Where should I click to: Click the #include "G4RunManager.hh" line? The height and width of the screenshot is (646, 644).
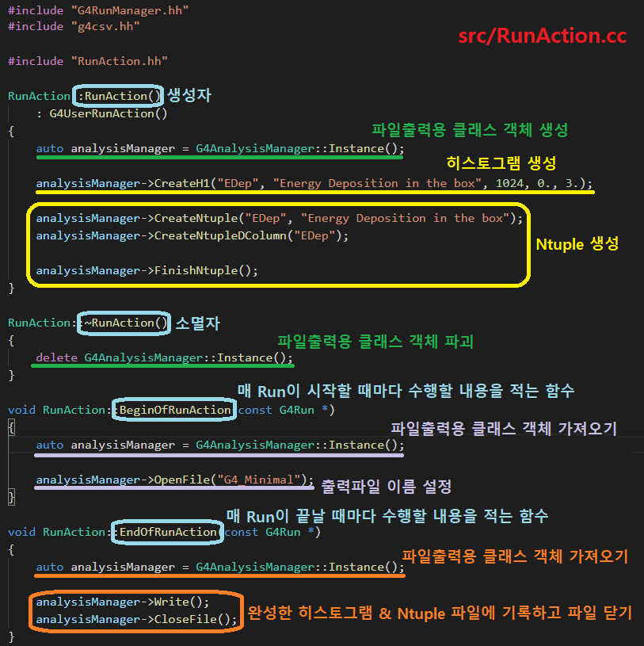(98, 9)
